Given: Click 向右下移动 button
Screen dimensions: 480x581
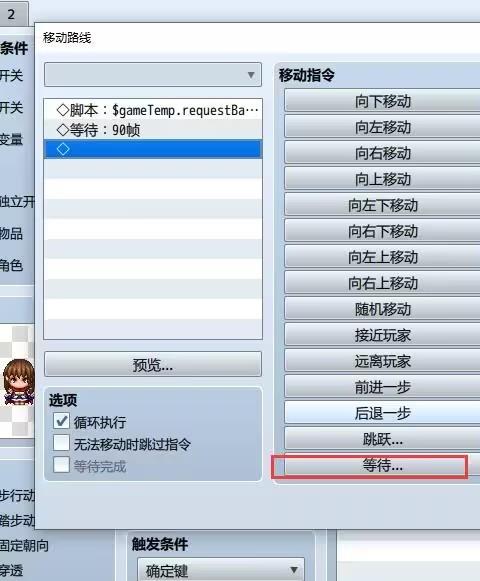Looking at the screenshot, I should pos(383,230).
